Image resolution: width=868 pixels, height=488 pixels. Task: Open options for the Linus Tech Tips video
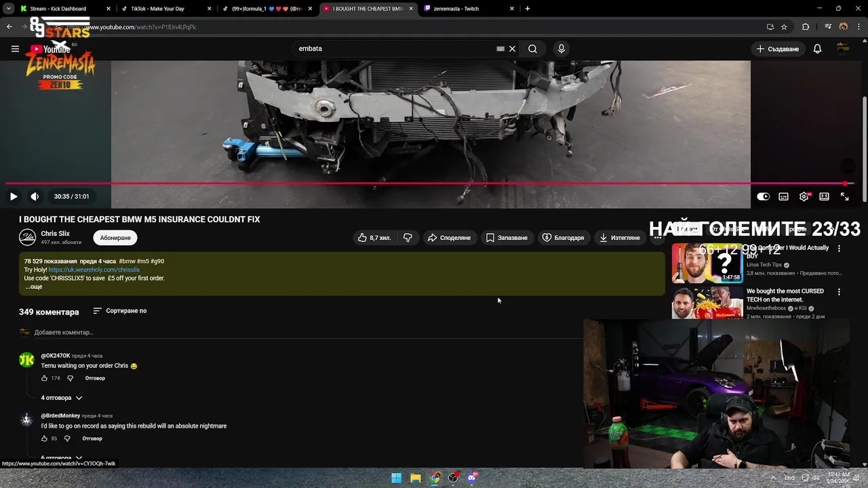(839, 249)
